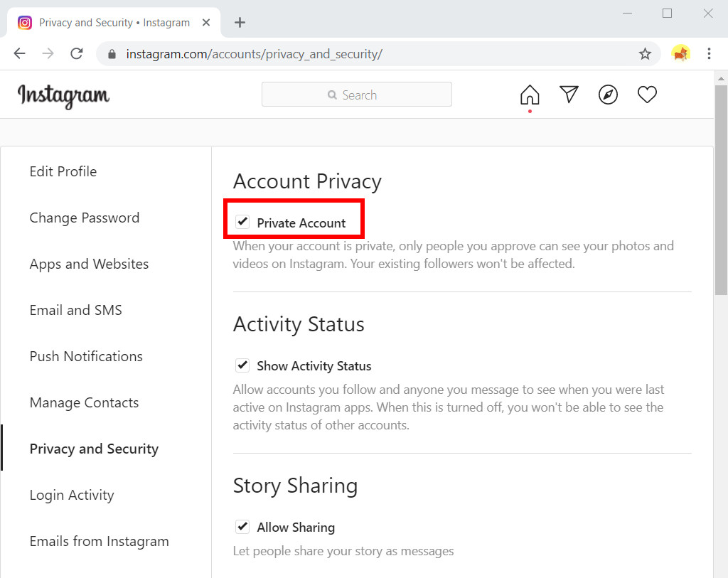The width and height of the screenshot is (728, 578).
Task: Click the Activity Status heading
Action: pos(299,324)
